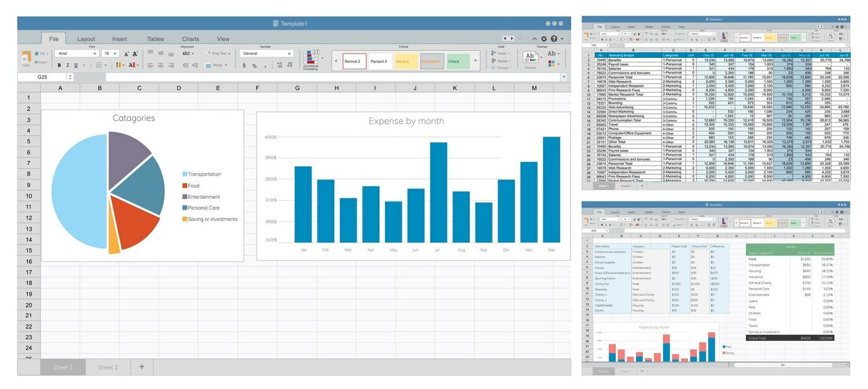Apply the Calculation cell style

432,61
